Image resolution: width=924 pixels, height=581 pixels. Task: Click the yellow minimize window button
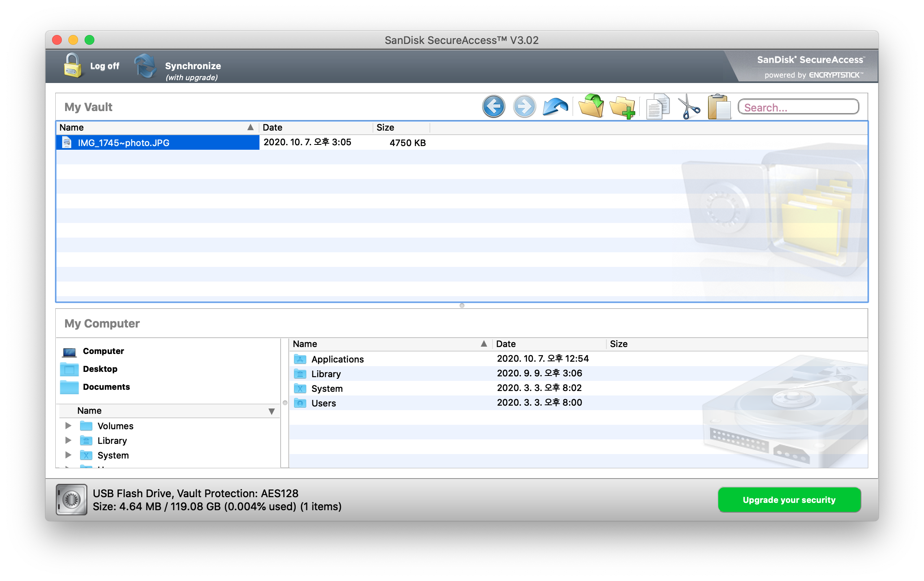tap(73, 40)
